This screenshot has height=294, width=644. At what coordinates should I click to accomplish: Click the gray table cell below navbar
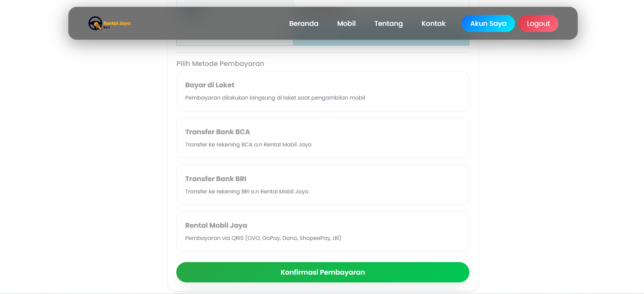234,42
